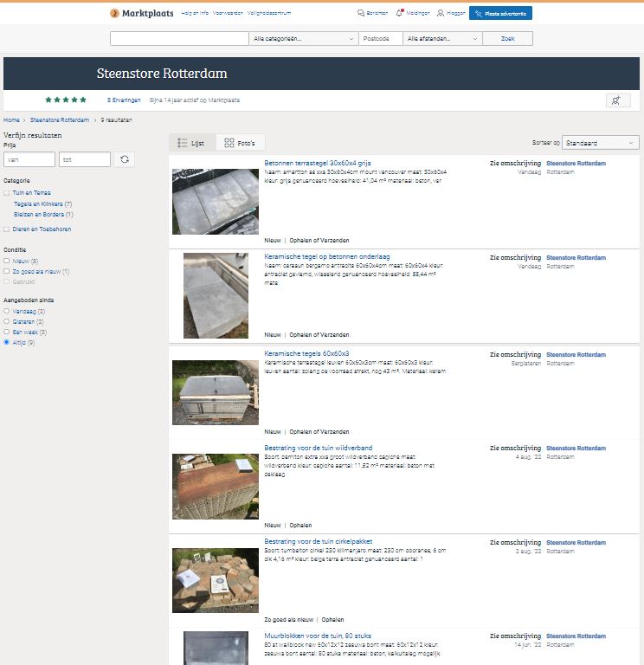Image resolution: width=644 pixels, height=665 pixels.
Task: Click the Foto's grid view icon
Action: tap(229, 143)
